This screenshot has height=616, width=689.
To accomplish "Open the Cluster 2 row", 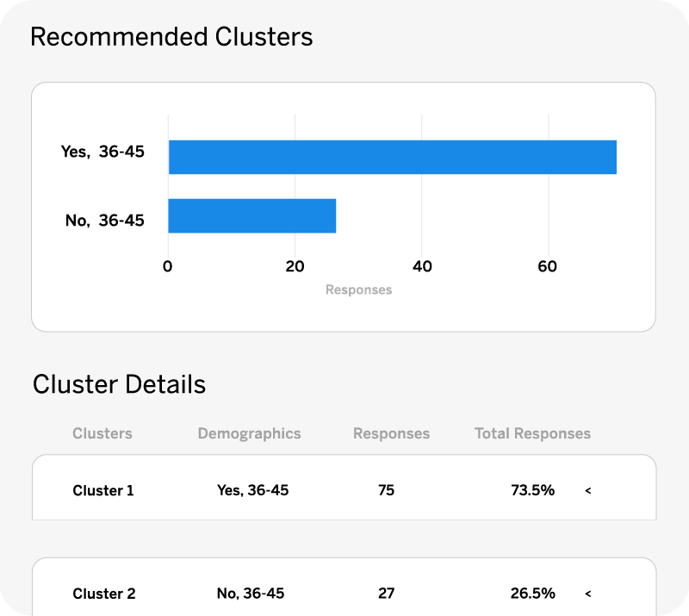I will 344,587.
